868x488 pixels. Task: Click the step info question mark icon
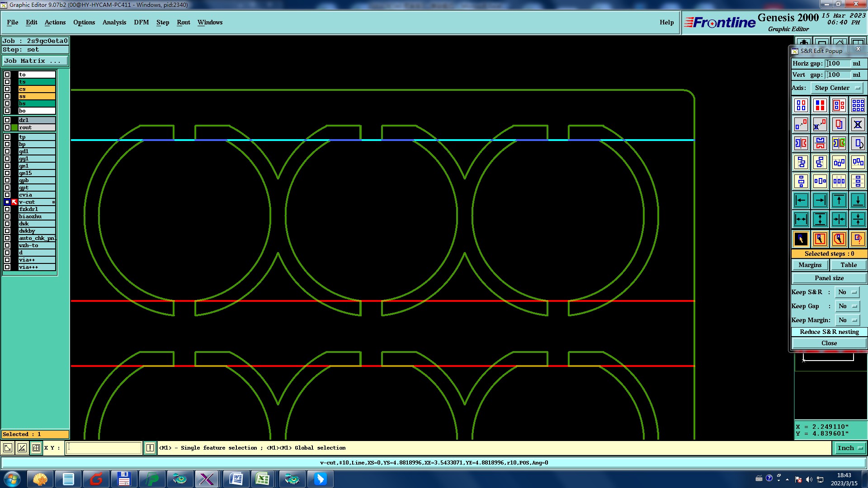coord(858,239)
